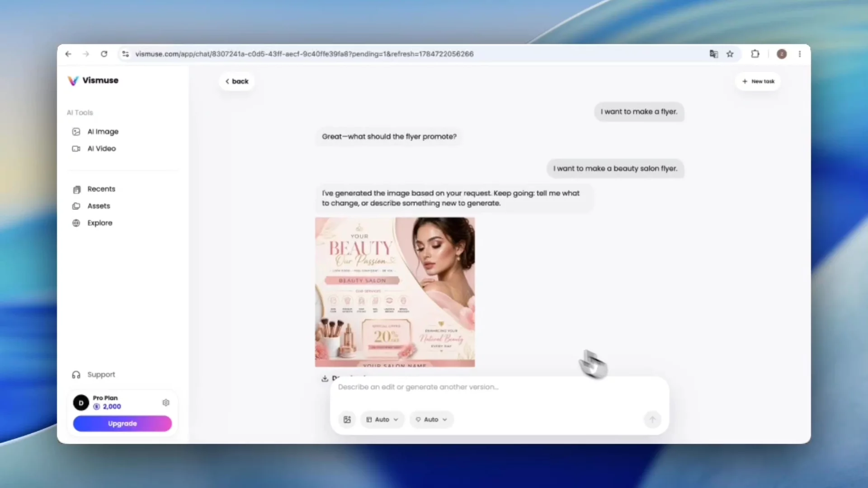Expand the style Auto dropdown

(x=432, y=420)
